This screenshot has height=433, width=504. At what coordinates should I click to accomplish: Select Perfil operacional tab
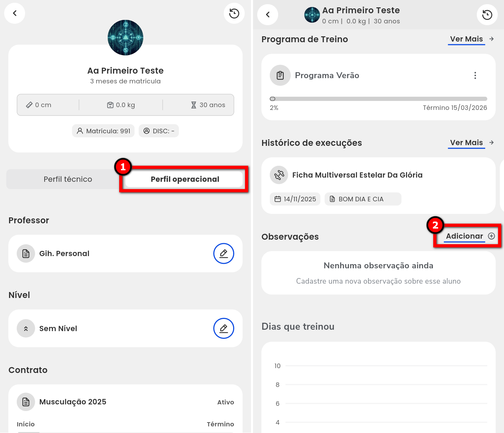pyautogui.click(x=185, y=179)
